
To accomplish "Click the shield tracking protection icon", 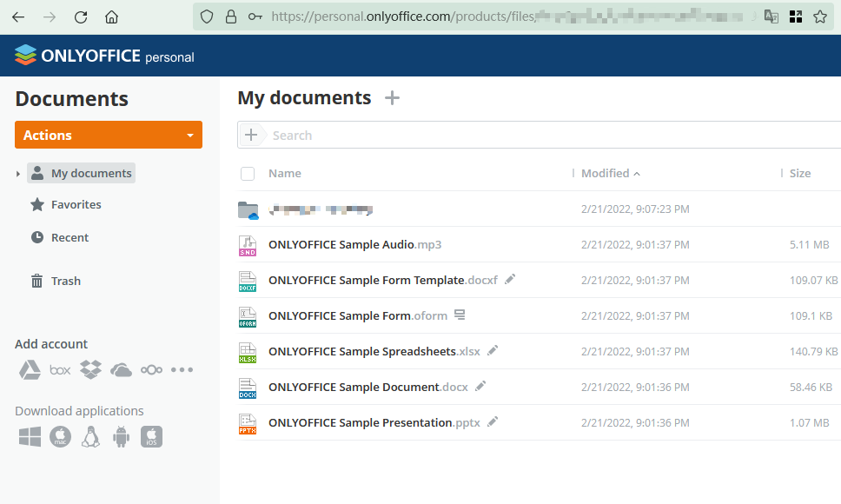I will pyautogui.click(x=207, y=17).
